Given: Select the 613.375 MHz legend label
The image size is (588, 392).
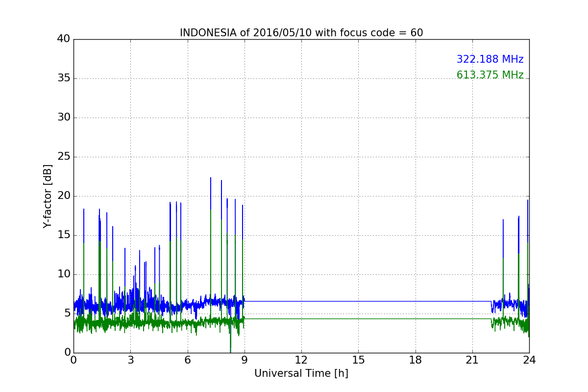Looking at the screenshot, I should tap(490, 75).
